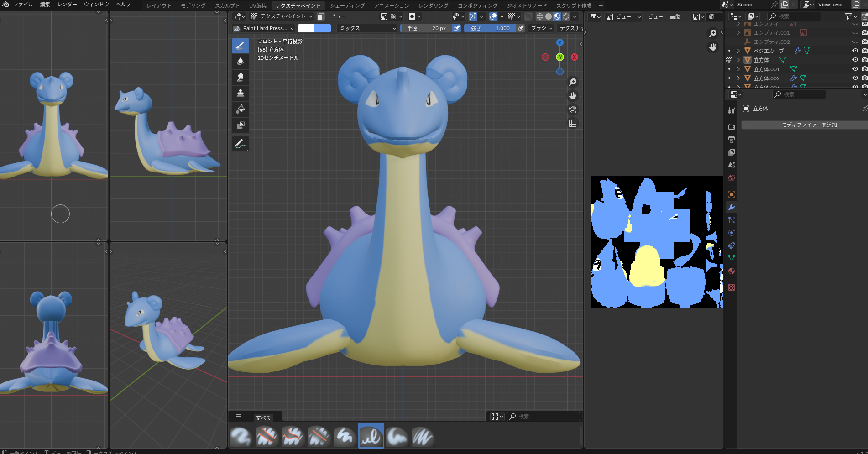This screenshot has height=454, width=868.
Task: Click the camera view icon in viewport
Action: 573,110
